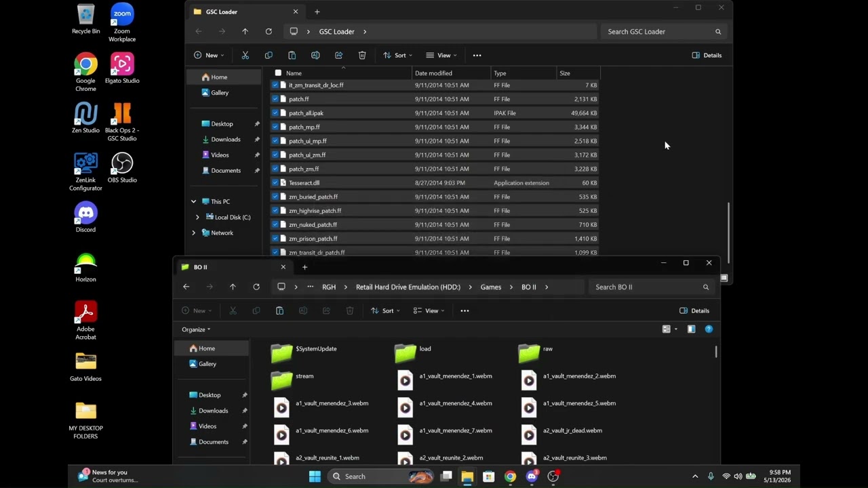This screenshot has width=868, height=488.
Task: Open the Windows Start menu
Action: (x=315, y=476)
